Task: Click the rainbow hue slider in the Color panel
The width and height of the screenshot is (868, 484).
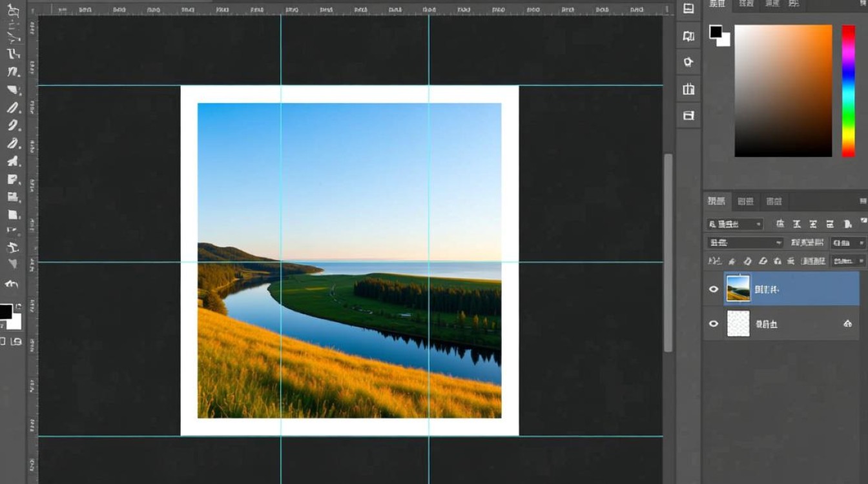Action: tap(848, 90)
